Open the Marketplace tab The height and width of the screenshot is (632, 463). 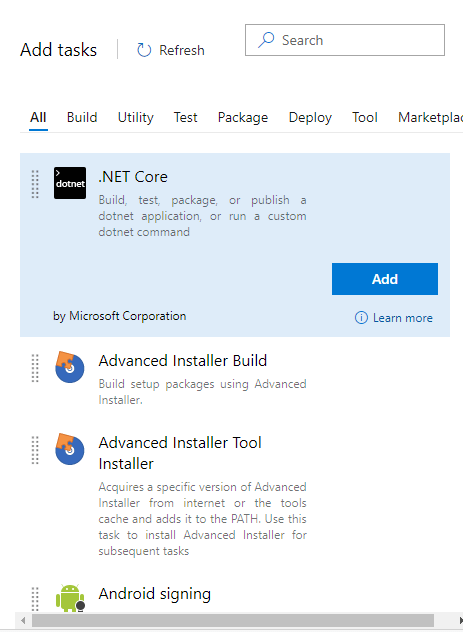pyautogui.click(x=430, y=117)
